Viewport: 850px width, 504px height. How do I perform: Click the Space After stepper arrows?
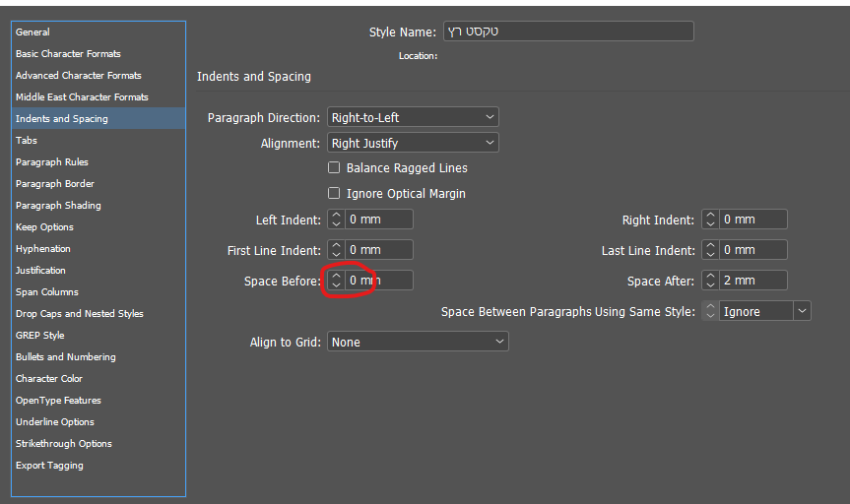pyautogui.click(x=710, y=281)
